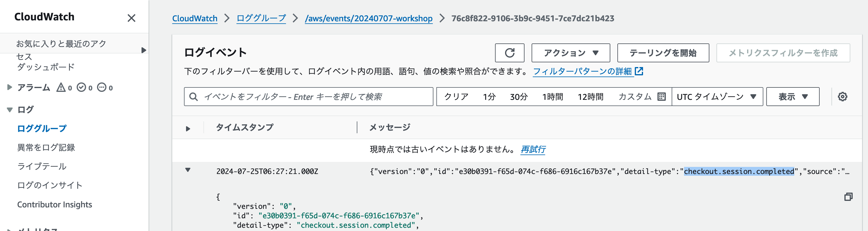The height and width of the screenshot is (231, 868).
Task: Start live tailing with テーリングを開始
Action: (663, 53)
